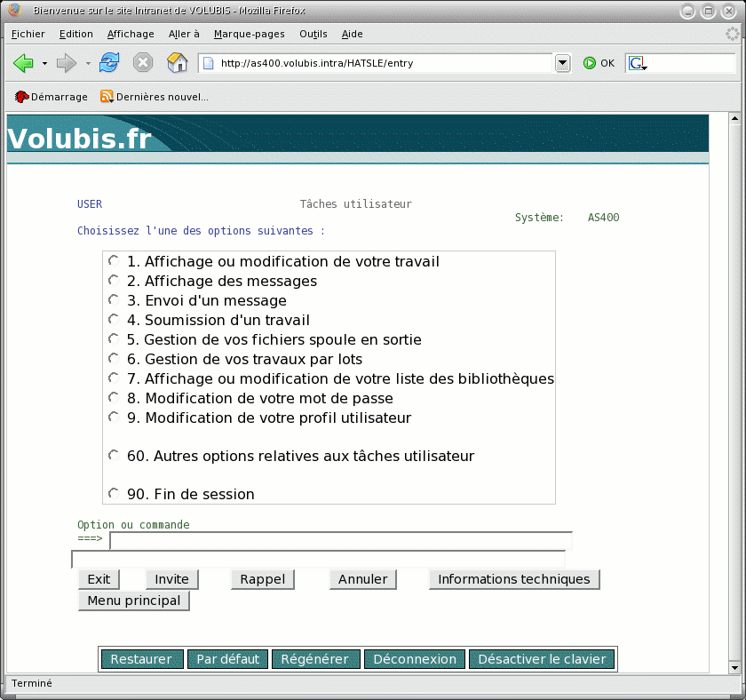Select option 2 Affichage des messages

coord(114,281)
